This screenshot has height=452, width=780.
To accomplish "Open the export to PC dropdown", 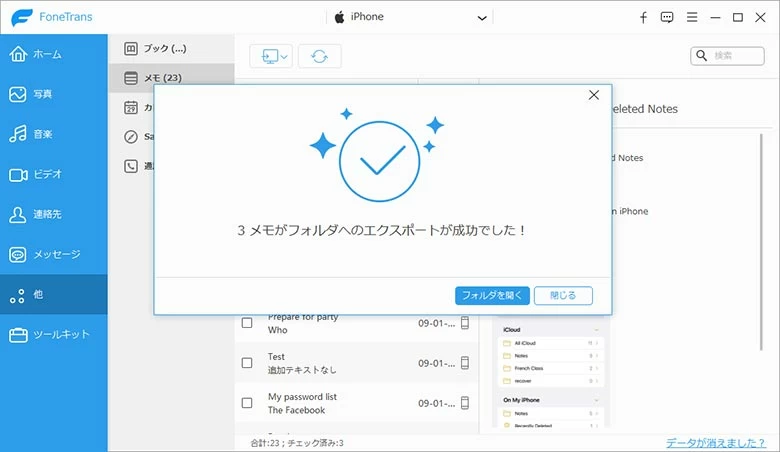I will [x=271, y=57].
